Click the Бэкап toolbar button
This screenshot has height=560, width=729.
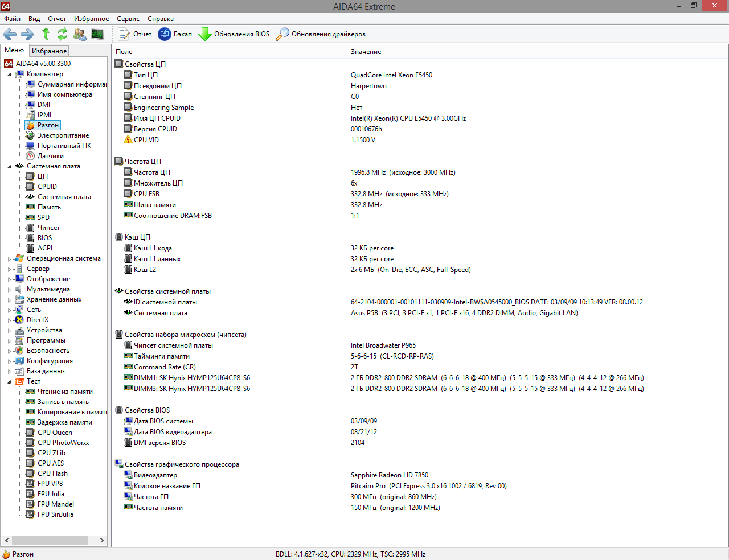click(x=175, y=34)
